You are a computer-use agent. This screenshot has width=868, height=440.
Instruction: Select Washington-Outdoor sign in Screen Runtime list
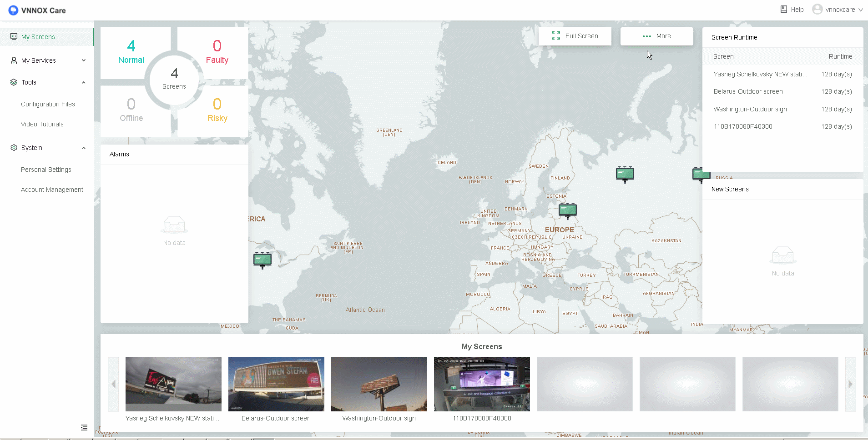point(750,109)
